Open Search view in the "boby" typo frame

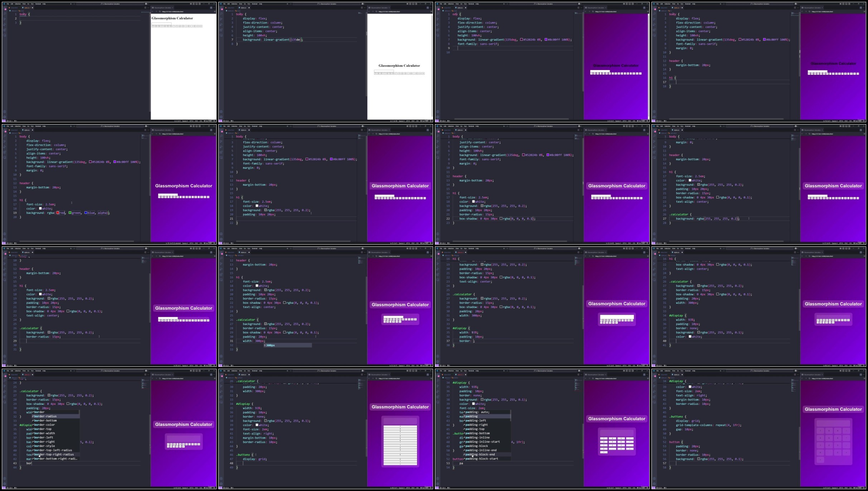[5, 14]
